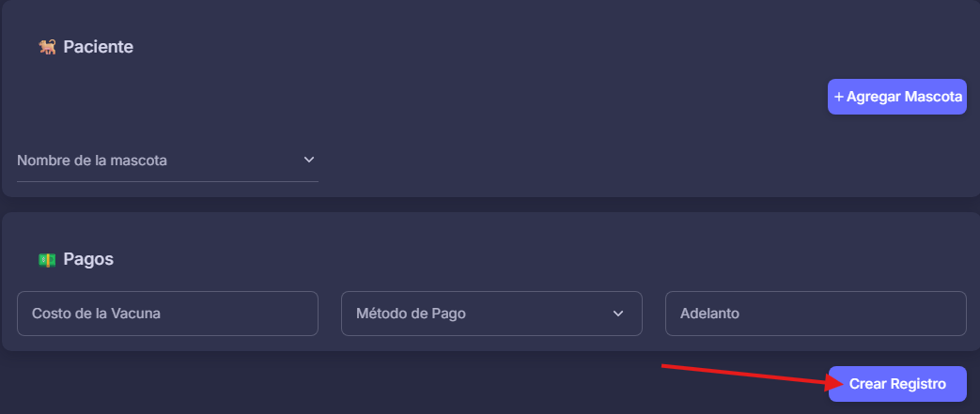Click the money emoji beside Pagos
Screen dimensions: 980x414
pyautogui.click(x=48, y=259)
